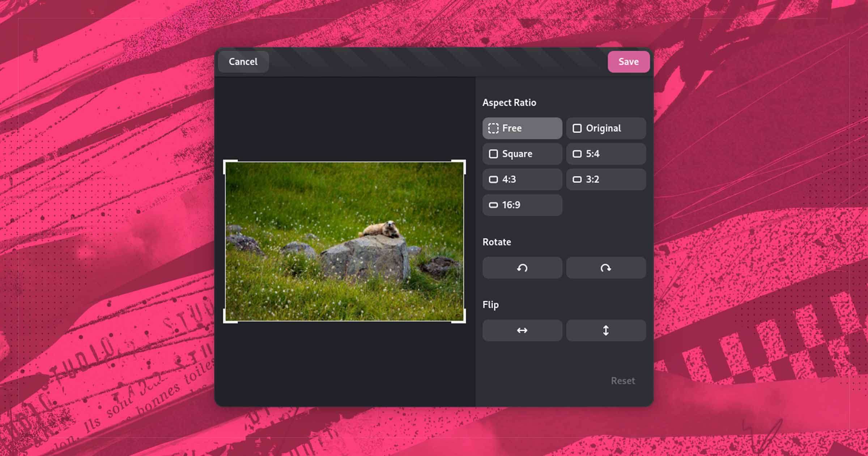The image size is (868, 456).
Task: Click the dashed-square icon on Free
Action: [493, 128]
